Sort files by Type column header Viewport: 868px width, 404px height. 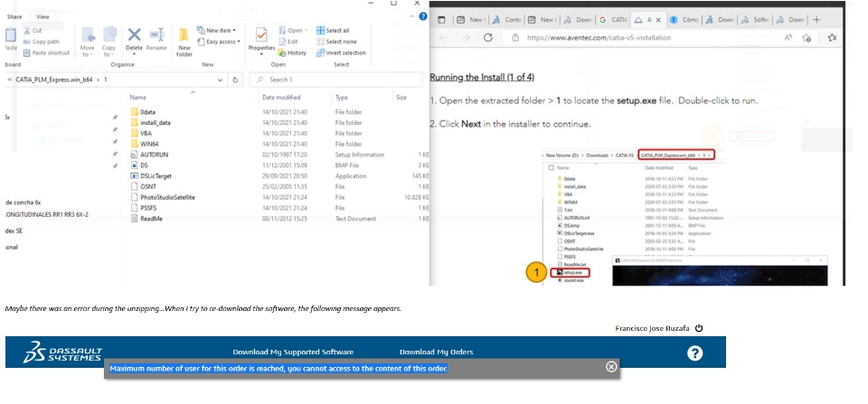pyautogui.click(x=342, y=98)
